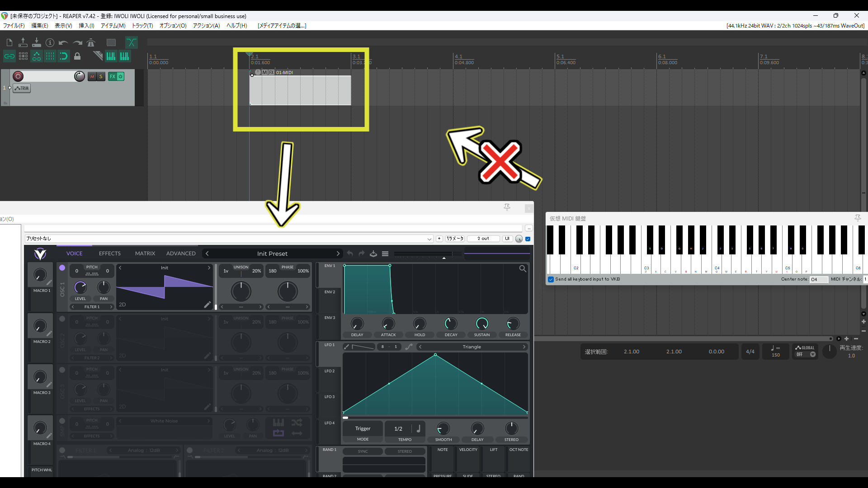Image resolution: width=868 pixels, height=488 pixels.
Task: Toggle snap magnet icon
Action: click(x=64, y=56)
